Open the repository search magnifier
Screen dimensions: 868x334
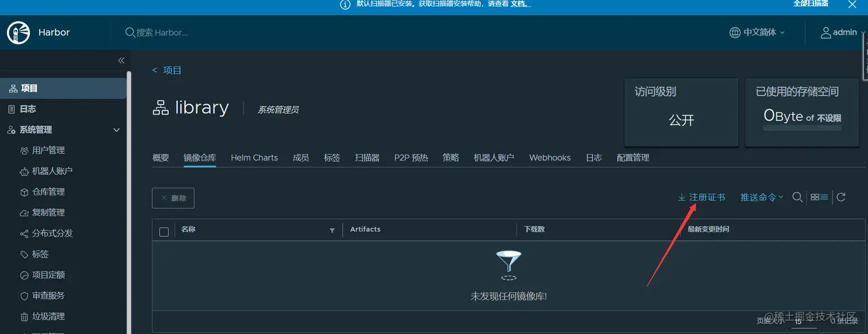pyautogui.click(x=797, y=197)
